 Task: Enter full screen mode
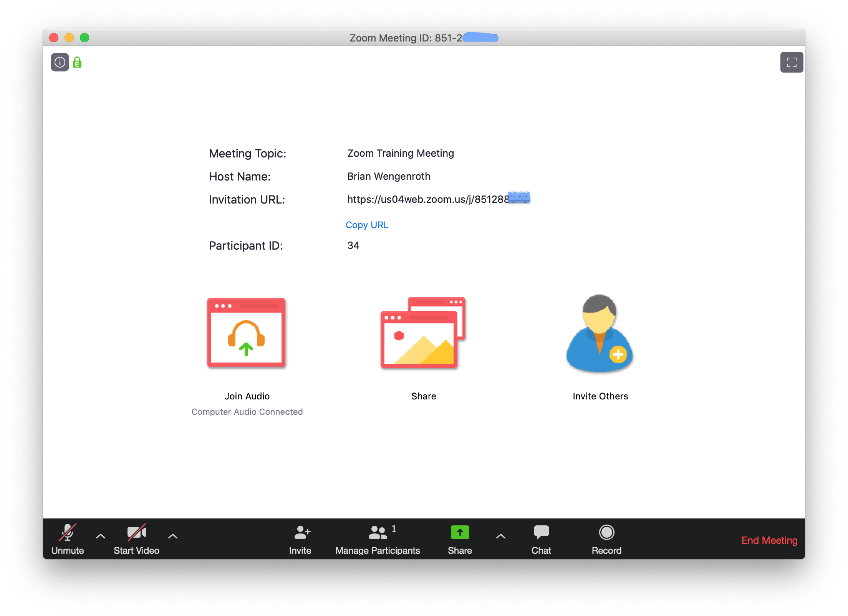(792, 62)
